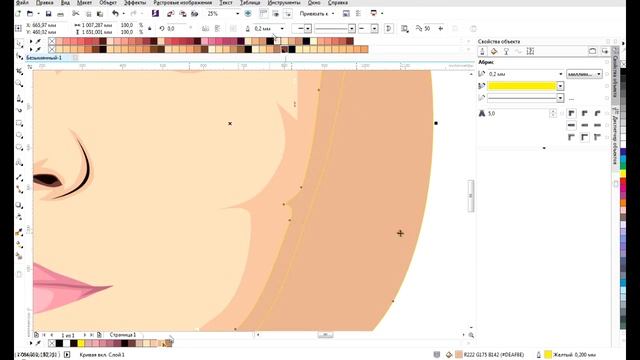The width and height of the screenshot is (640, 360).
Task: Open the Эффекты menu
Action: coord(135,3)
